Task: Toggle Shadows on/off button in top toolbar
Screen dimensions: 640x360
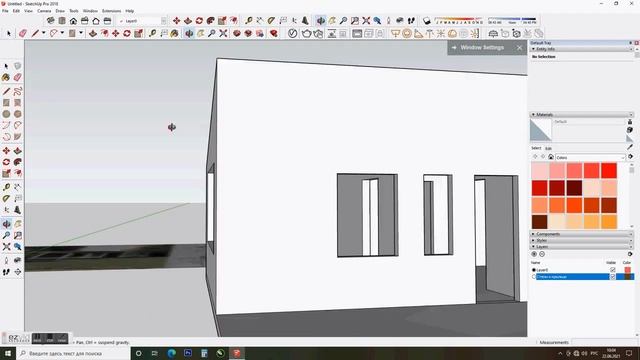Action: [427, 20]
